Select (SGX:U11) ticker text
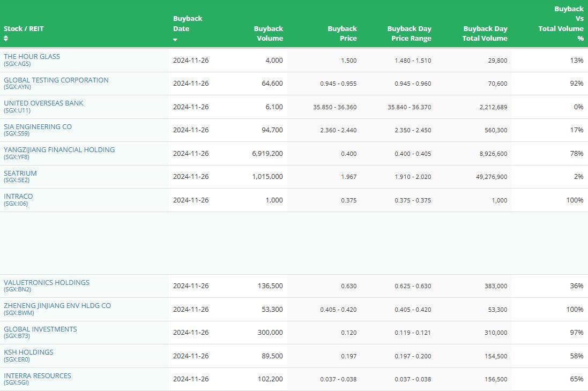This screenshot has width=588, height=391. tap(17, 110)
